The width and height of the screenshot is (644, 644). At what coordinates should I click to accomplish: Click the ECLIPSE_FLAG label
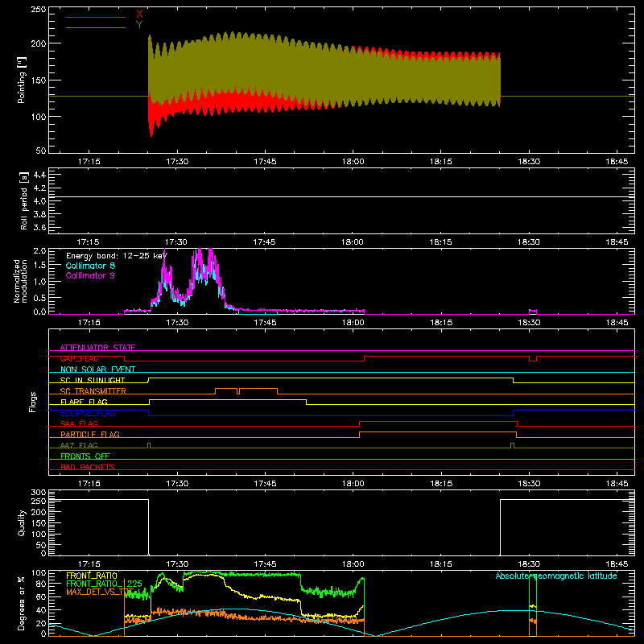click(x=88, y=413)
